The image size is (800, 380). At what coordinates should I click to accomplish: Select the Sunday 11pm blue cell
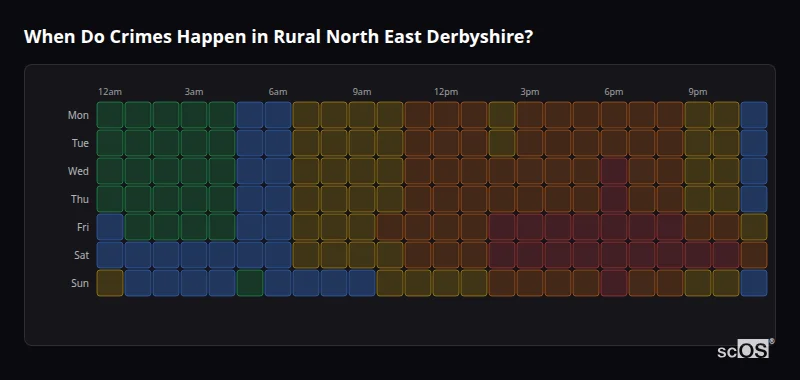[x=754, y=283]
